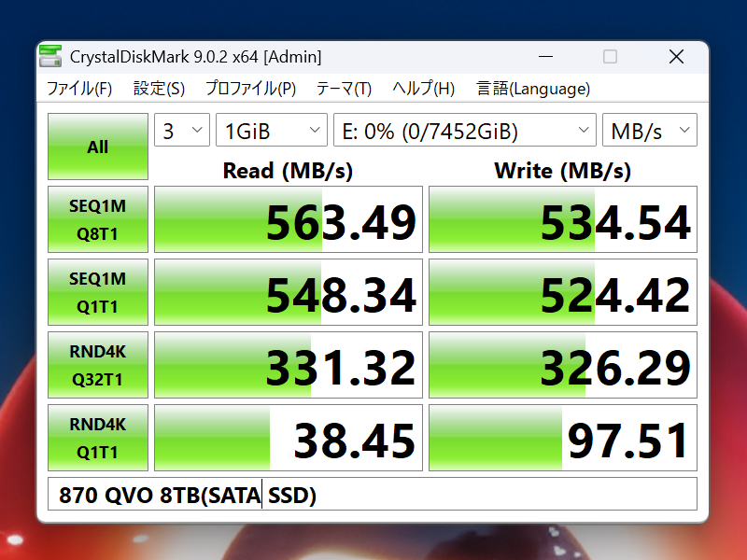The width and height of the screenshot is (747, 560).
Task: Close the CrystalDiskMark window
Action: (676, 57)
